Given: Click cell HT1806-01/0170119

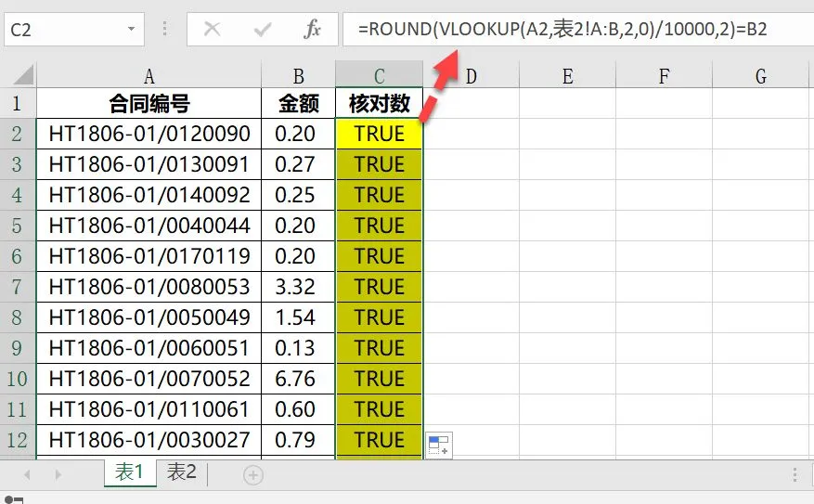Looking at the screenshot, I should (x=149, y=256).
